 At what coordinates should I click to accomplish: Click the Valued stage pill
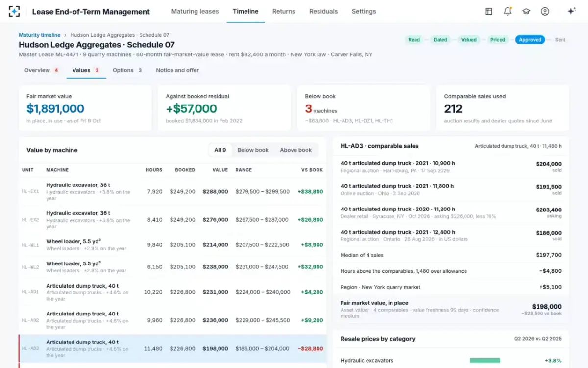coord(469,40)
